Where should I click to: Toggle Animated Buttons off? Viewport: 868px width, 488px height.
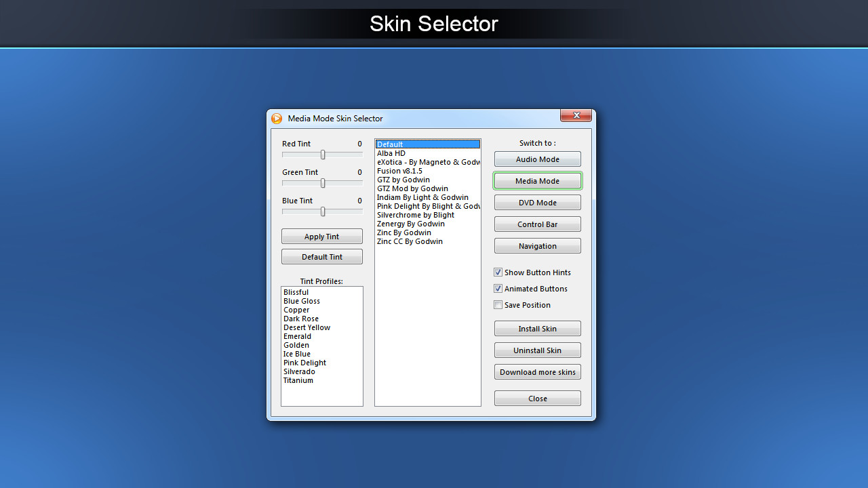coord(498,288)
